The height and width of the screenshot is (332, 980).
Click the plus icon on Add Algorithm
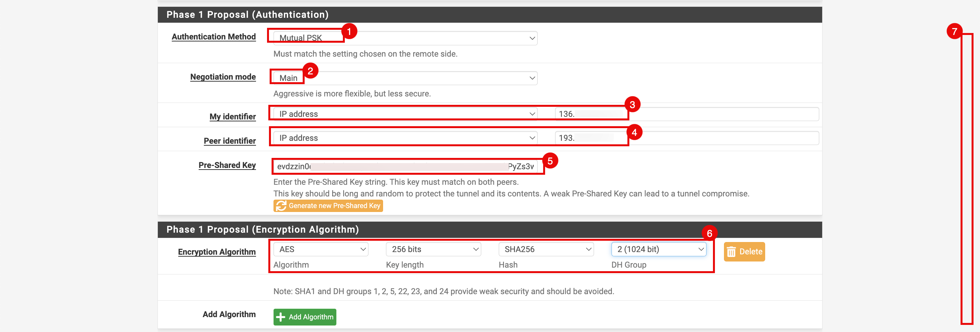coord(280,317)
